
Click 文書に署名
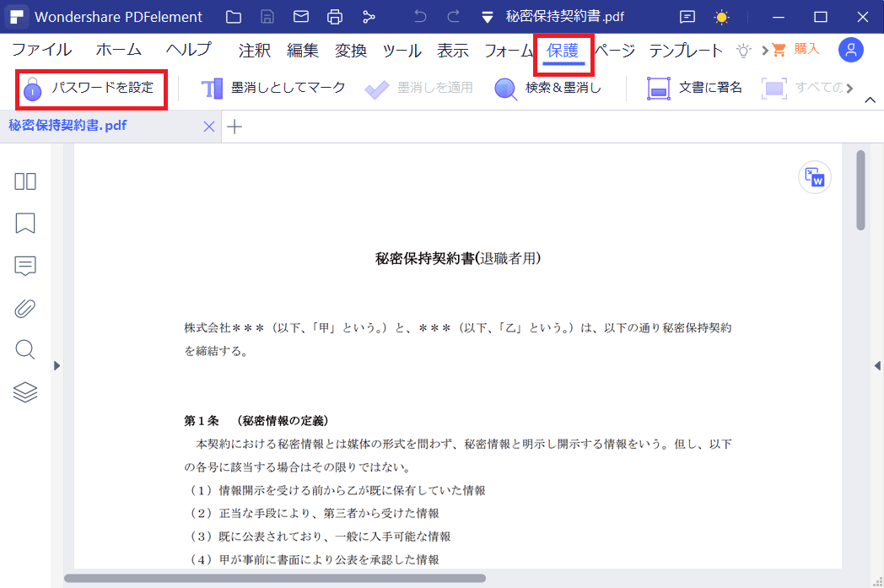click(x=694, y=88)
